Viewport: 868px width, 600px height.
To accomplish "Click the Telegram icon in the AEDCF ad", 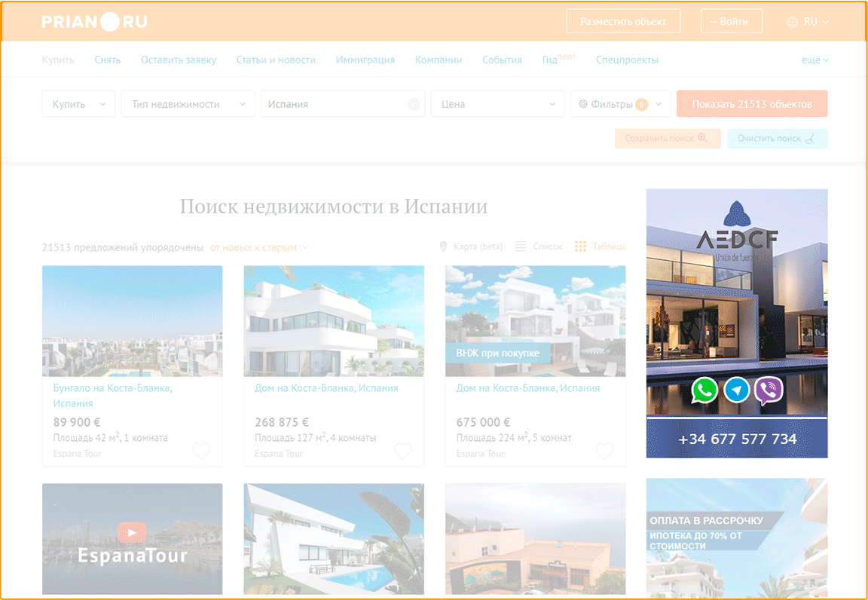I will point(737,390).
